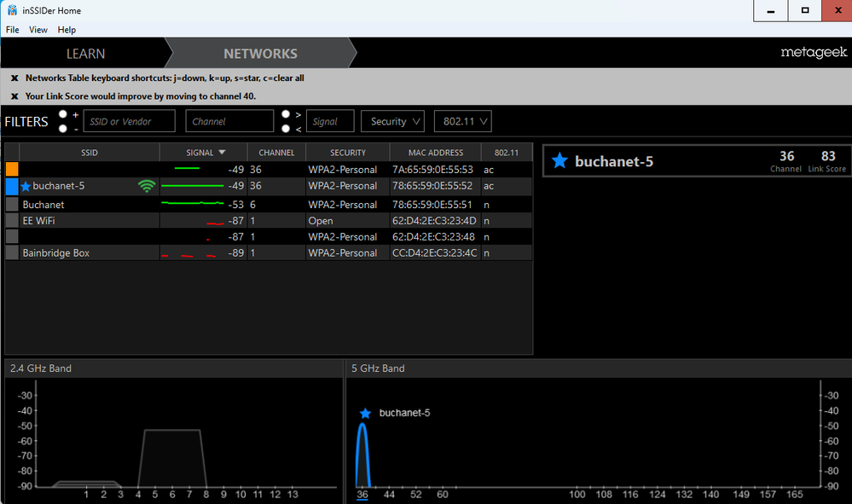Viewport: 852px width, 504px height.
Task: Dismiss the keyboard shortcuts tip with X
Action: (14, 78)
